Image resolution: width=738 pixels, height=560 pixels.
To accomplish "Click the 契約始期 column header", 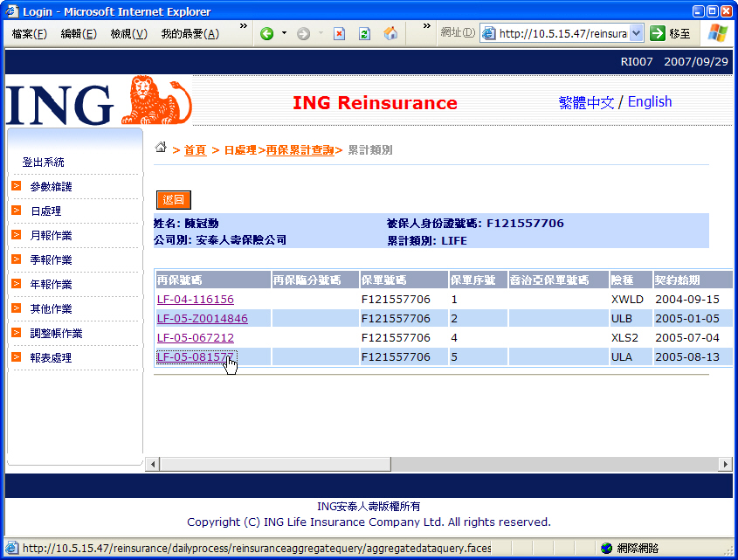I will pos(693,280).
